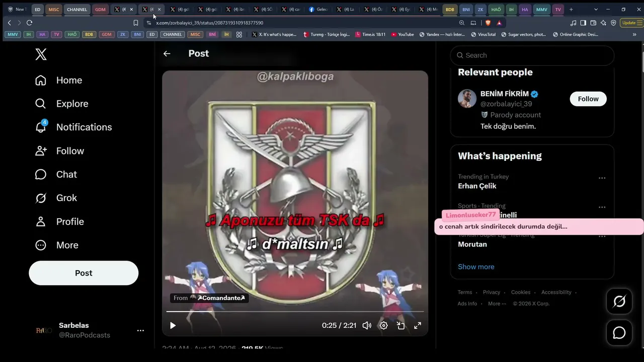Image resolution: width=644 pixels, height=362 pixels.
Task: Click Show more under What's happening
Action: [x=476, y=267]
